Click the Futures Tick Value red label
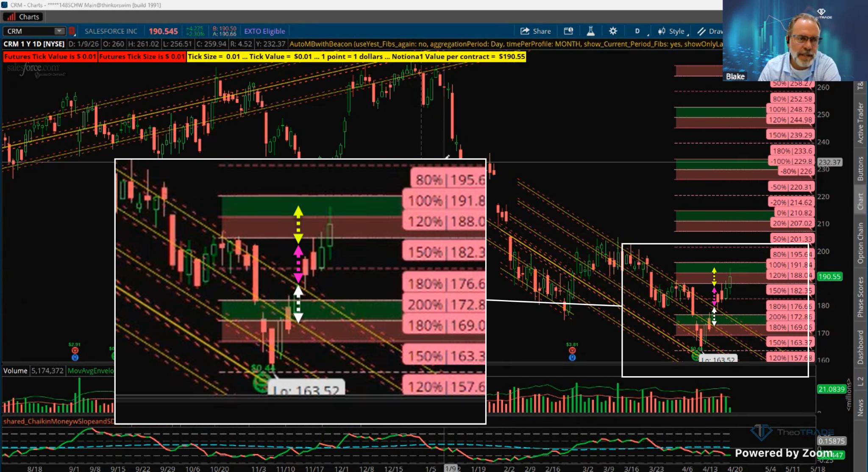 click(50, 56)
